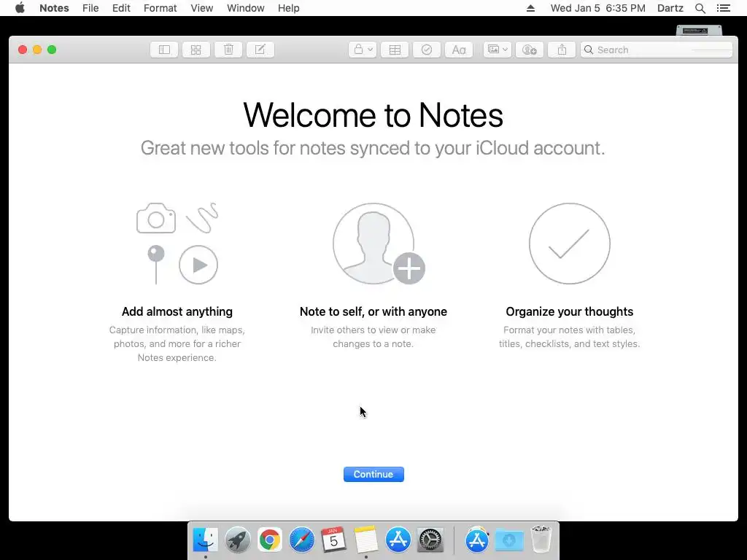This screenshot has width=747, height=560.
Task: Click add people to note icon
Action: (x=530, y=50)
